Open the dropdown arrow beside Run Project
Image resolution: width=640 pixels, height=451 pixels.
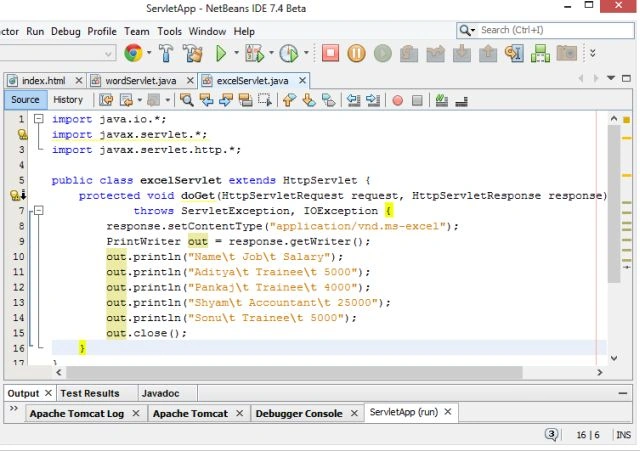(236, 53)
